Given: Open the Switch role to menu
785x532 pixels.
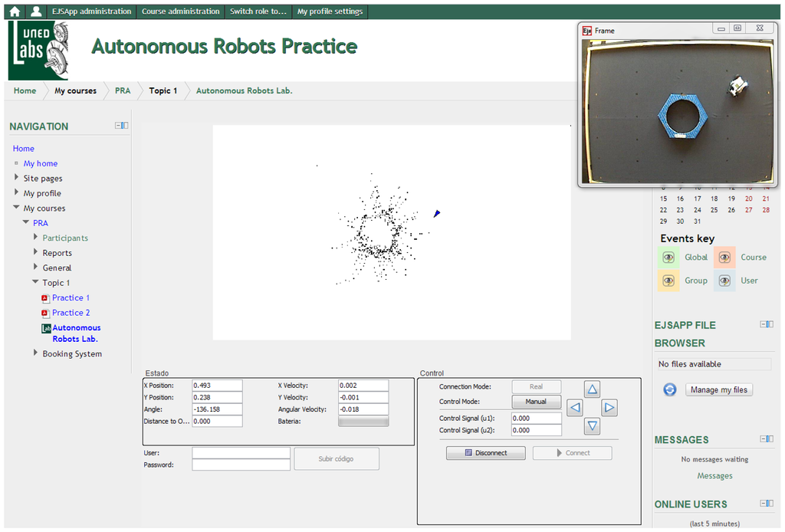Looking at the screenshot, I should pos(258,11).
